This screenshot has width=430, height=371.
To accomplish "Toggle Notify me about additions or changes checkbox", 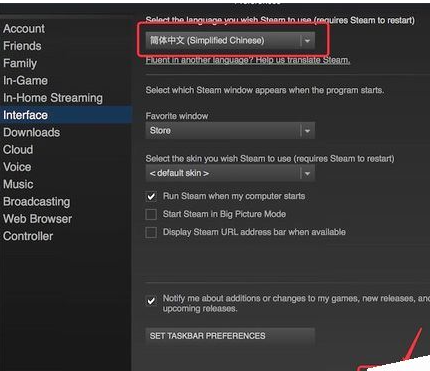I will tap(151, 301).
